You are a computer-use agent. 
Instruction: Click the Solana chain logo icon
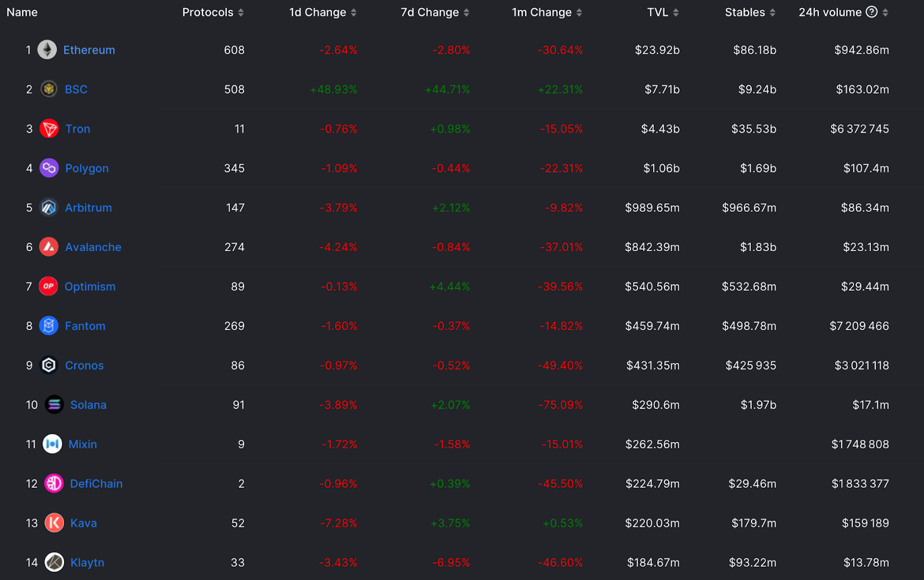click(54, 405)
